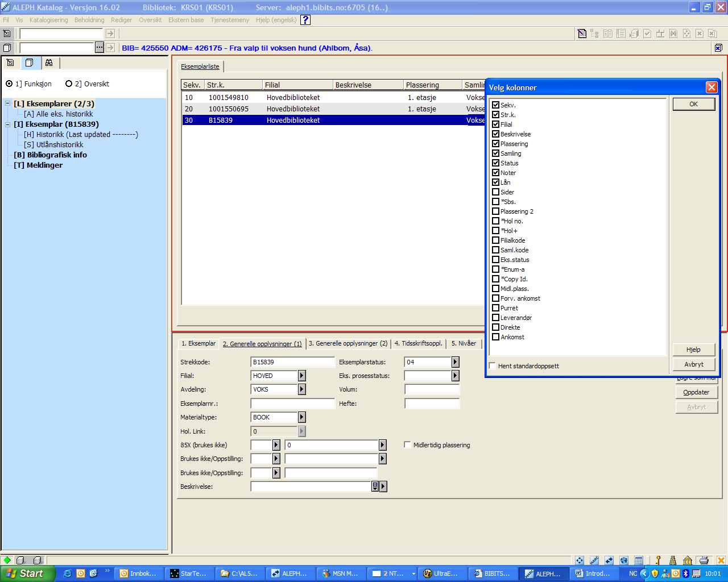Collapse the [I] Eksemplar (B15839) tree node
Viewport: 728px width, 582px height.
(x=8, y=124)
